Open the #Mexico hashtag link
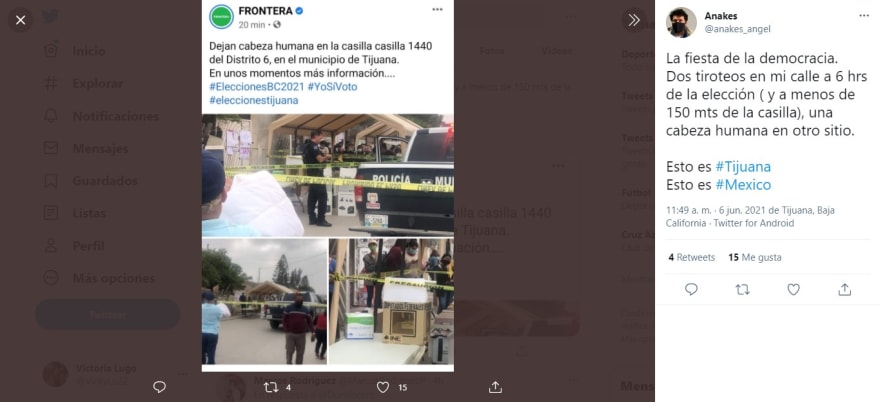 743,185
